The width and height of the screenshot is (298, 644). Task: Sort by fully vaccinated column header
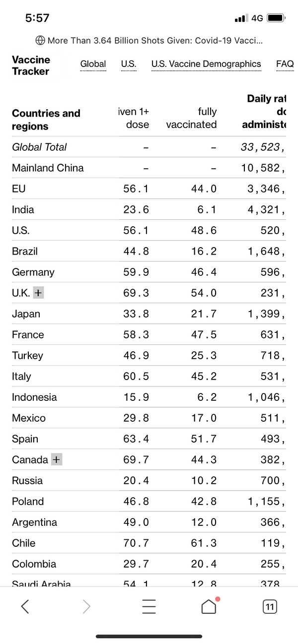[x=192, y=118]
